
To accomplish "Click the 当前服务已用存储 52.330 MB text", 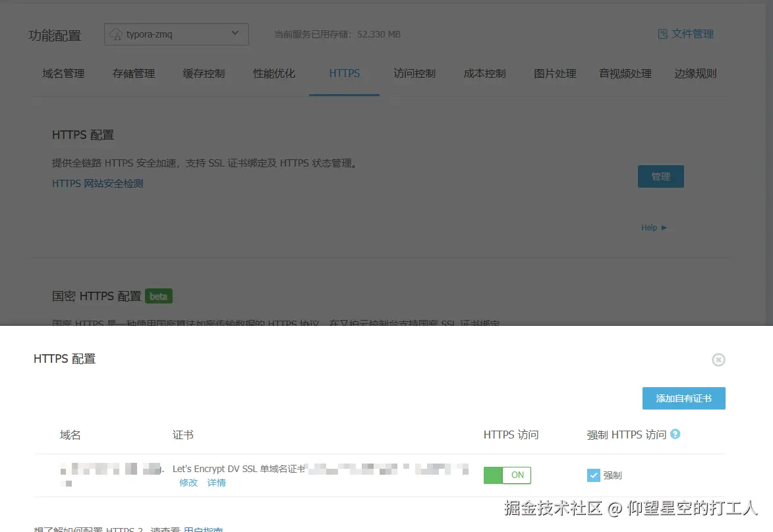I will click(x=337, y=34).
